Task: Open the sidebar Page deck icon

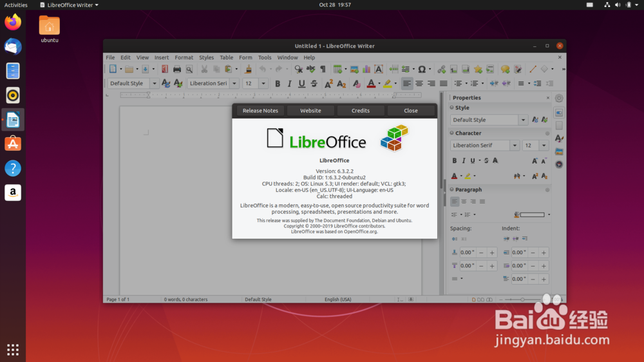Action: (x=559, y=126)
